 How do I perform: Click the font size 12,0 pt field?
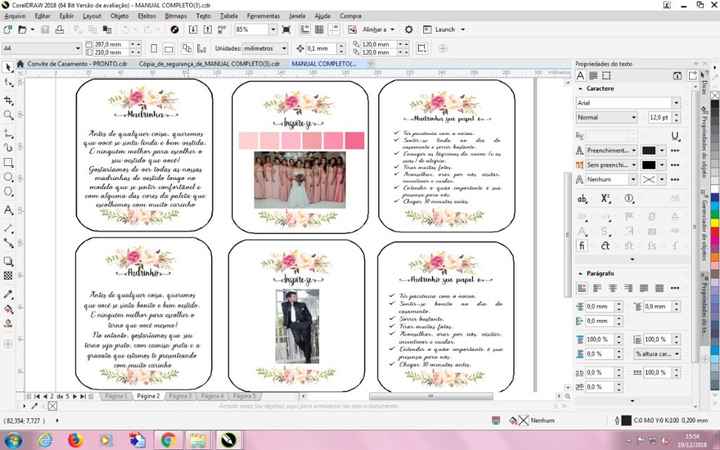tap(660, 118)
